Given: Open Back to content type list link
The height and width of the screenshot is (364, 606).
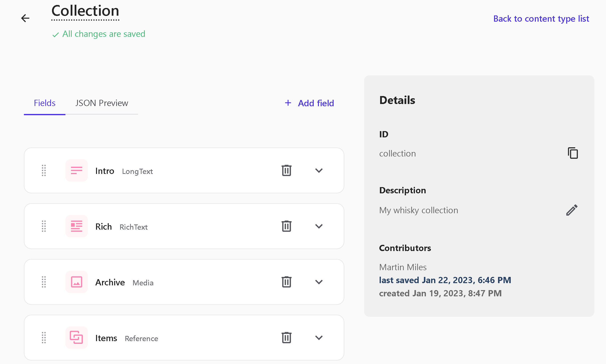Looking at the screenshot, I should click(x=541, y=19).
